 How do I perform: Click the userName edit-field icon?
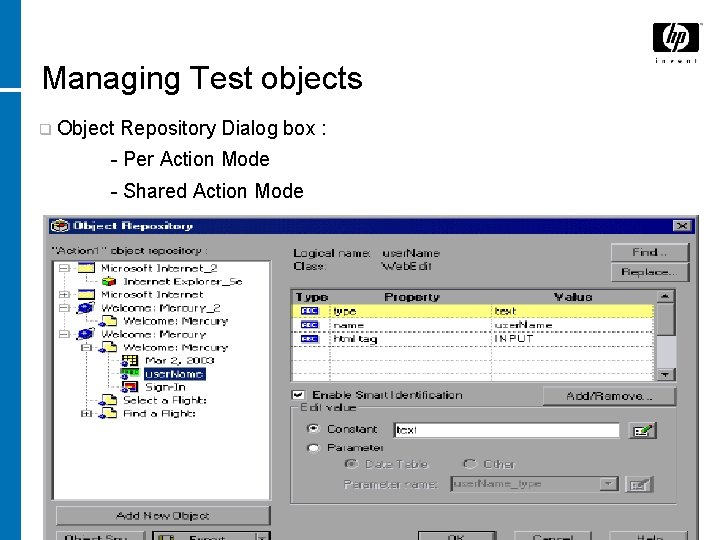130,374
